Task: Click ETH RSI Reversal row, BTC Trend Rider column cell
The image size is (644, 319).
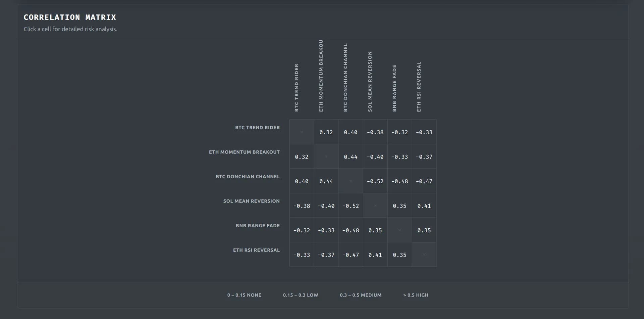Action: coord(302,255)
